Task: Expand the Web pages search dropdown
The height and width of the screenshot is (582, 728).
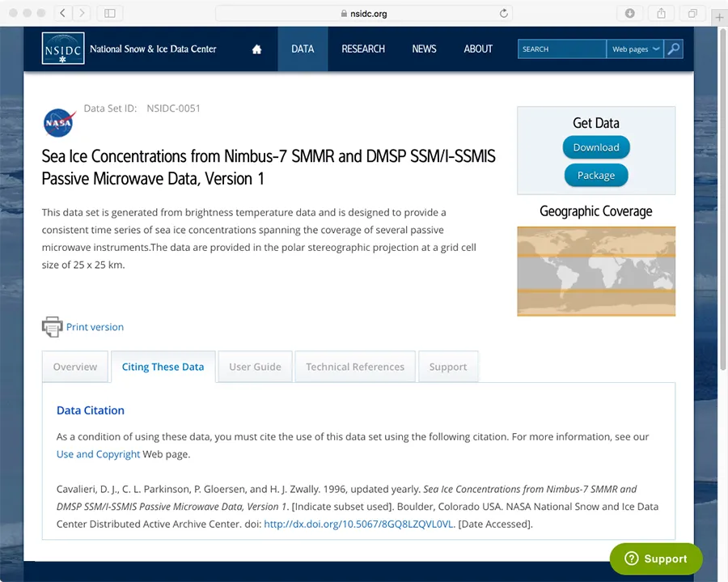Action: tap(635, 49)
